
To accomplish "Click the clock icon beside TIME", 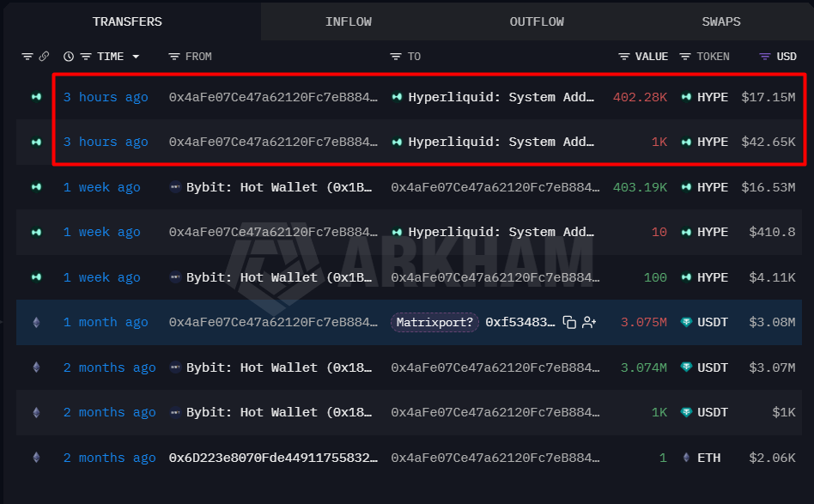I will 69,56.
